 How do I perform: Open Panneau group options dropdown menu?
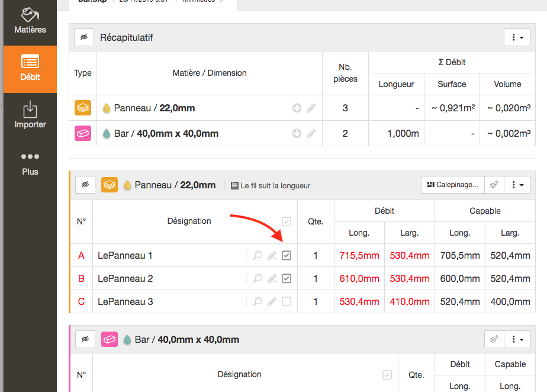pos(516,185)
